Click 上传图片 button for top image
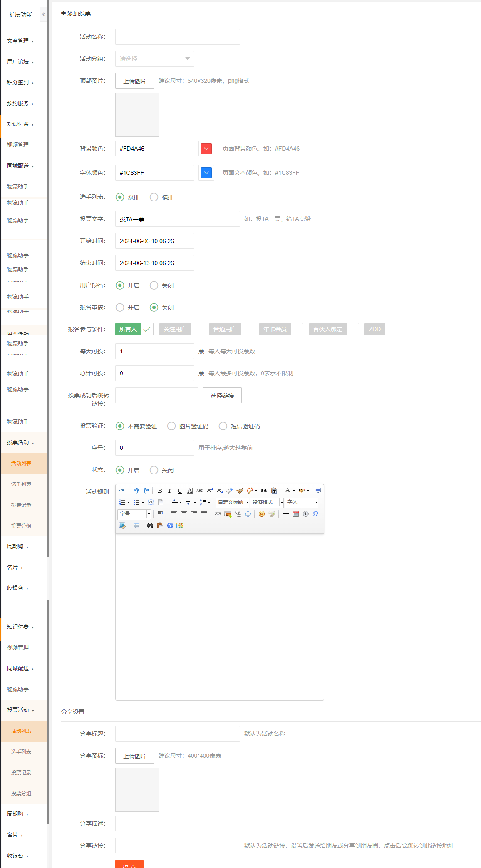This screenshot has height=868, width=481. pyautogui.click(x=134, y=81)
